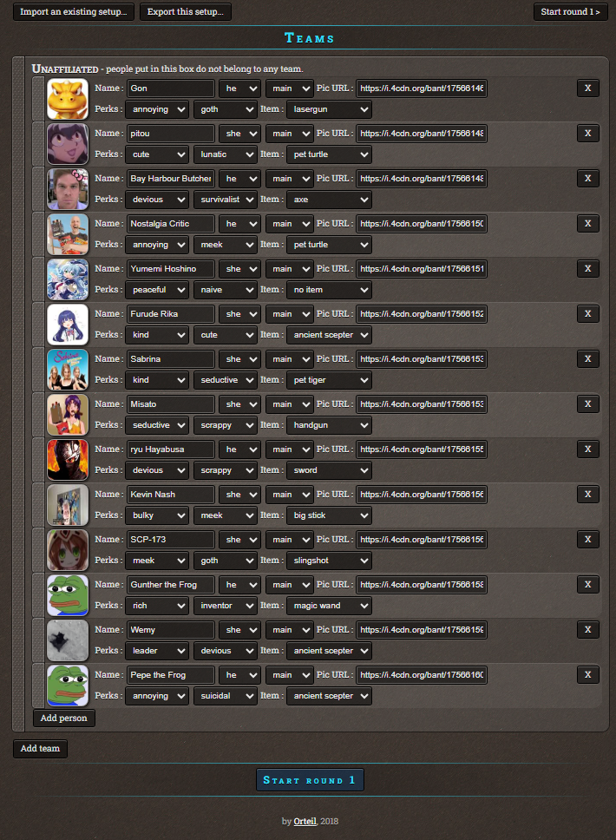Click the Import an existing setup button
This screenshot has height=840, width=616.
tap(74, 12)
